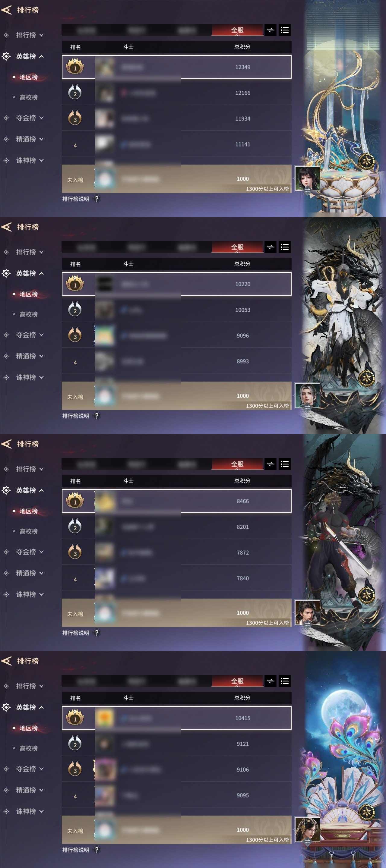
Task: Open the 排行榜说明 question mark under the 10415 board
Action: (97, 850)
